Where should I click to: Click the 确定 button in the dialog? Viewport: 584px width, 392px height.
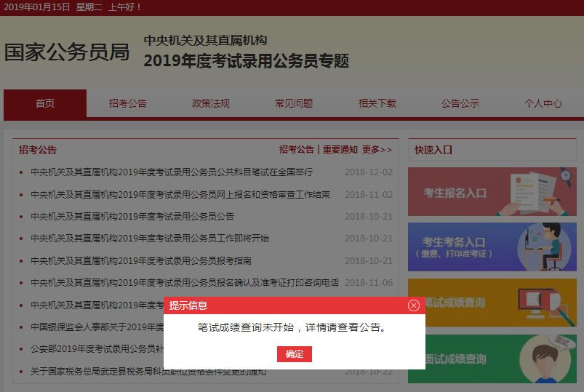(295, 354)
